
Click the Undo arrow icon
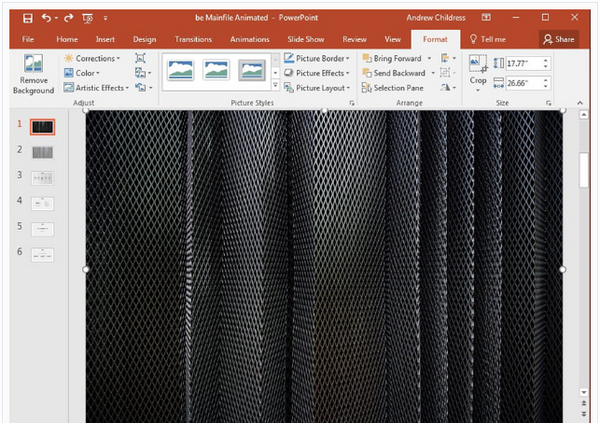[x=46, y=18]
